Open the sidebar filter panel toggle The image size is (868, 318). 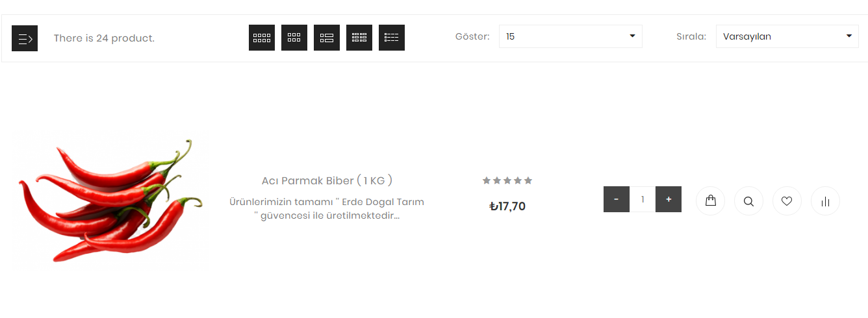pos(25,38)
